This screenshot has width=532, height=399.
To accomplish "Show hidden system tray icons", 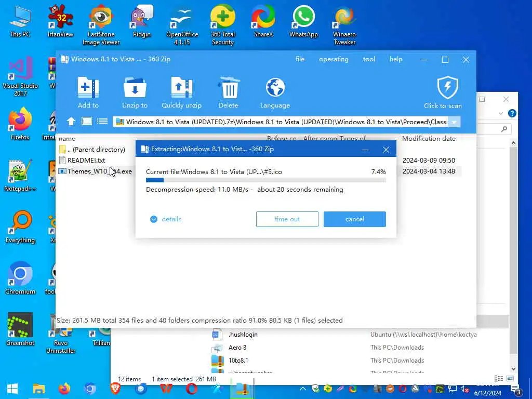I will [303, 389].
